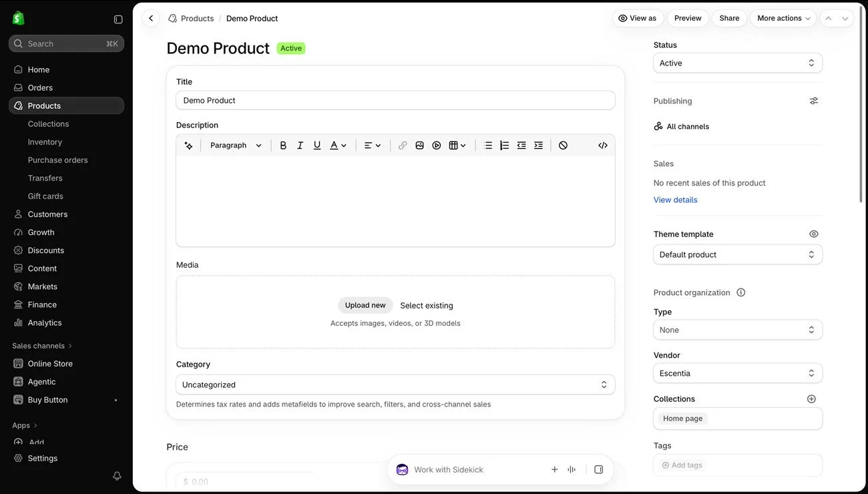Open View details sales link
The height and width of the screenshot is (494, 868).
tap(675, 200)
